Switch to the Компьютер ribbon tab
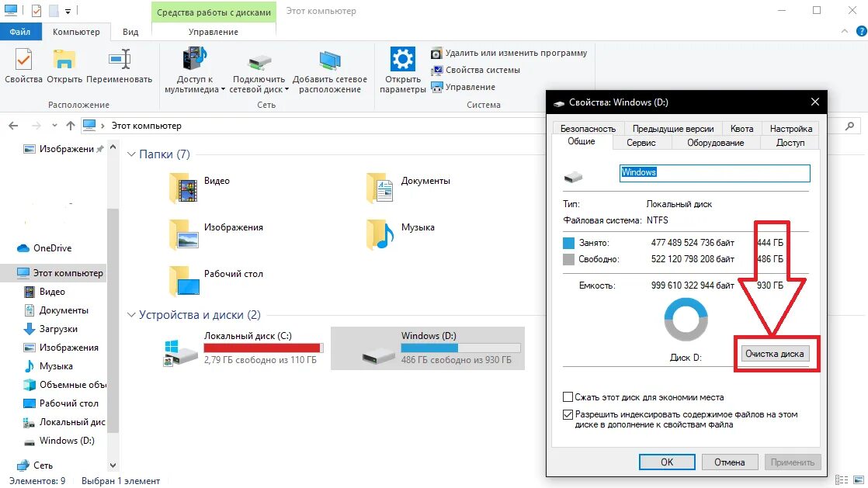868x488 pixels. point(76,32)
